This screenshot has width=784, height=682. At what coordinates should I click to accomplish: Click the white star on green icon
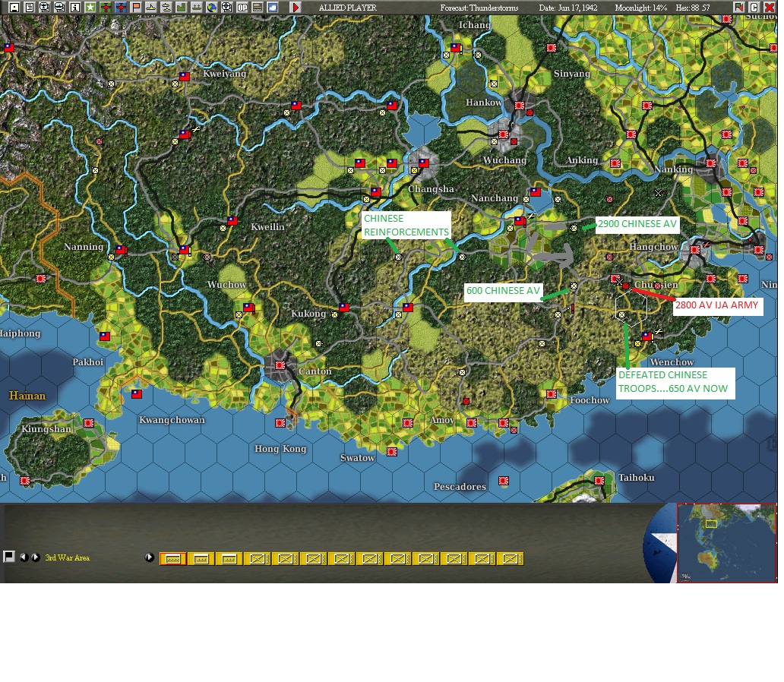click(x=90, y=7)
